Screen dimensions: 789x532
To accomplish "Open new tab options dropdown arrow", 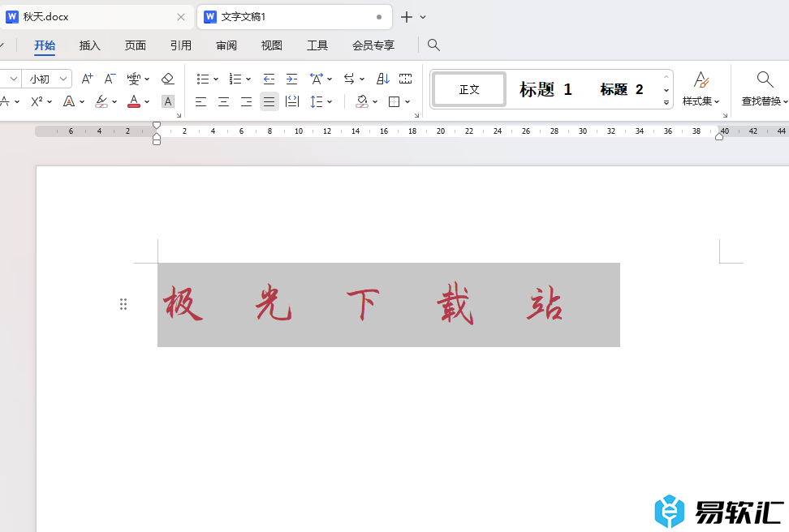I will pos(423,17).
